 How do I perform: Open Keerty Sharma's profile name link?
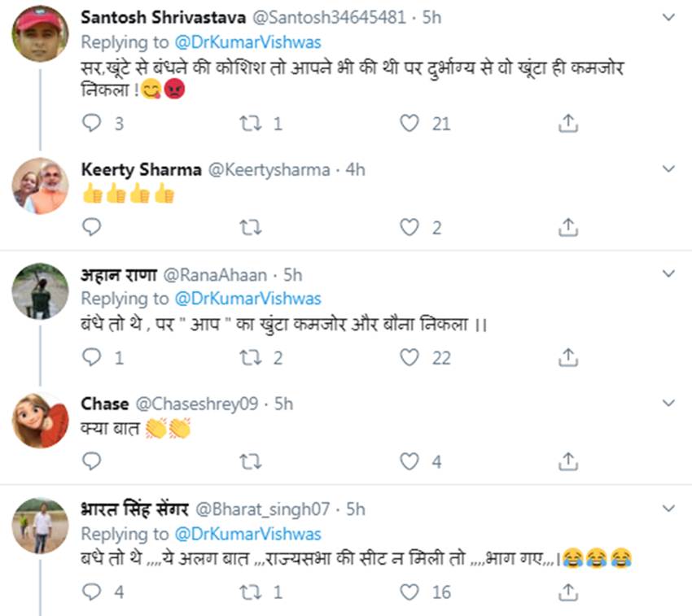click(140, 169)
